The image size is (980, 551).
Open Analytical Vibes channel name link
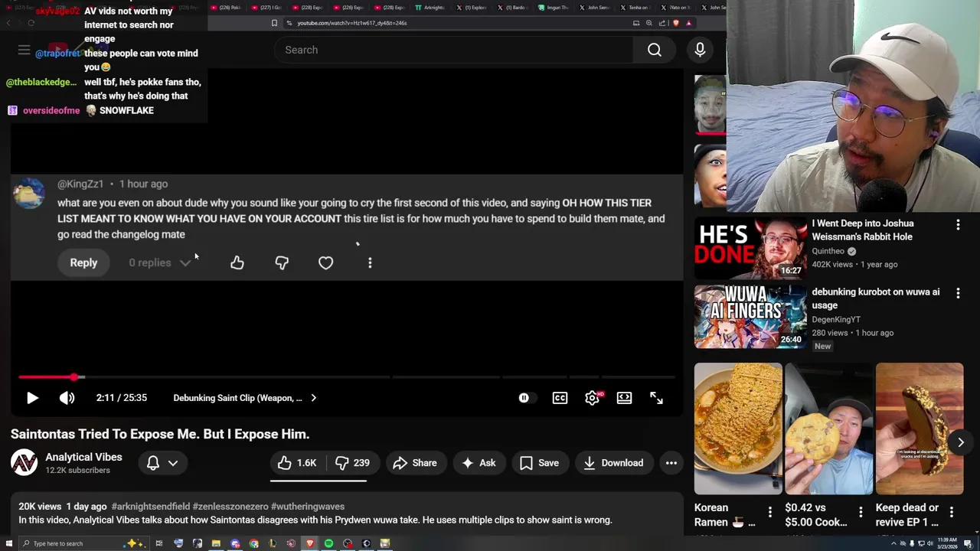83,457
